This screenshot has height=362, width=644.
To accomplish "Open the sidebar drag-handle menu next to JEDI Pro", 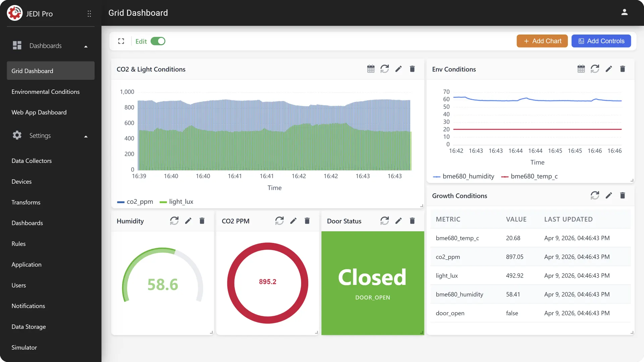I will 89,14.
